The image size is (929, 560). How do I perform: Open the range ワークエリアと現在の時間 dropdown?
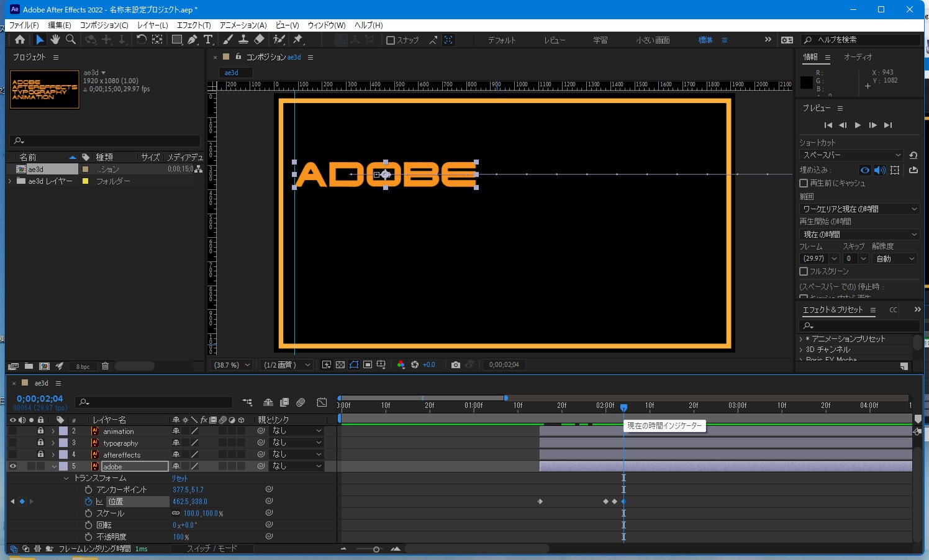(859, 209)
